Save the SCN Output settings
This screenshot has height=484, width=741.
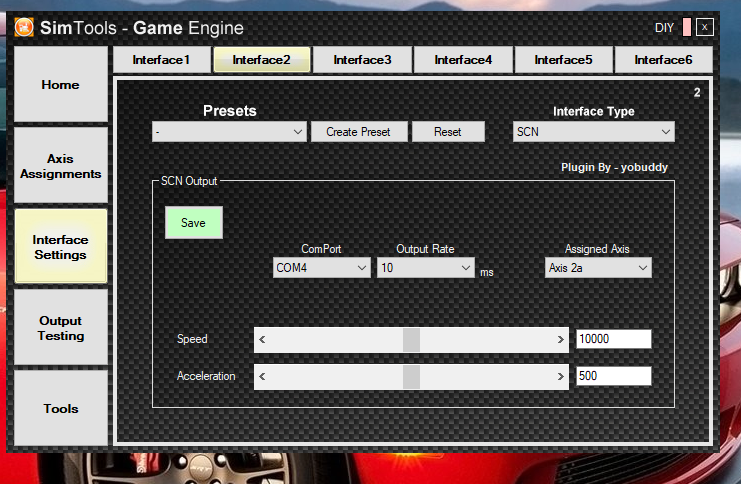coord(194,223)
